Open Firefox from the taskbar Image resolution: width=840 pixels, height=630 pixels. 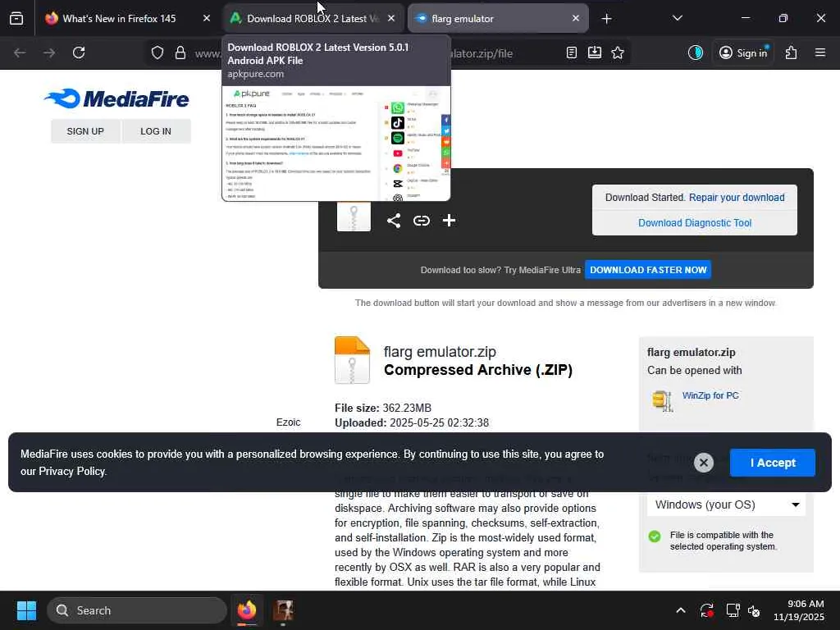pyautogui.click(x=247, y=610)
